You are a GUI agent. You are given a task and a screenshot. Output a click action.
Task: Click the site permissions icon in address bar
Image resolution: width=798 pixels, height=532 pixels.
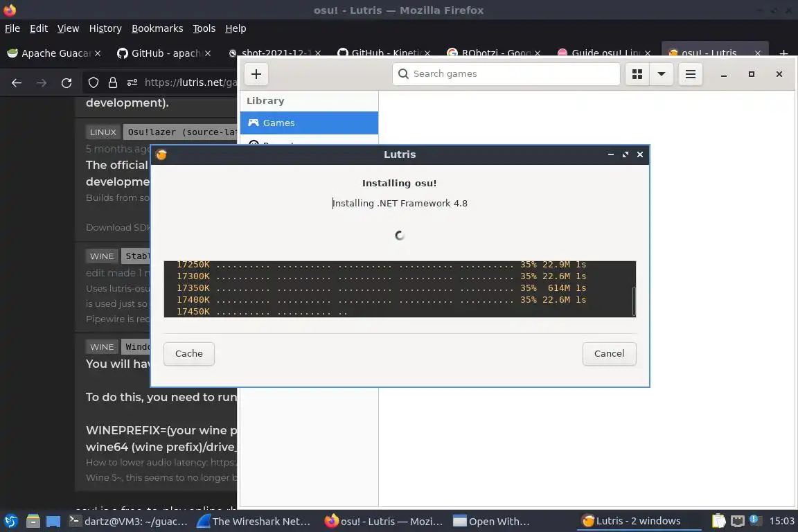tap(132, 82)
